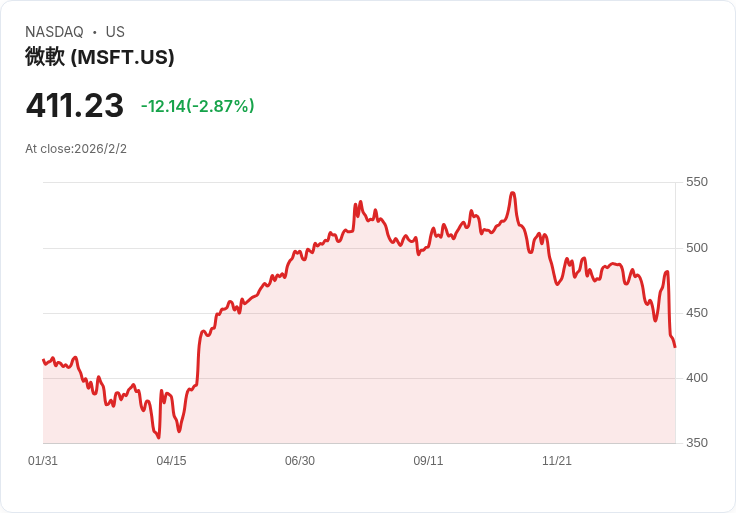The image size is (736, 513).
Task: Click the 400 price axis label
Action: [x=696, y=378]
